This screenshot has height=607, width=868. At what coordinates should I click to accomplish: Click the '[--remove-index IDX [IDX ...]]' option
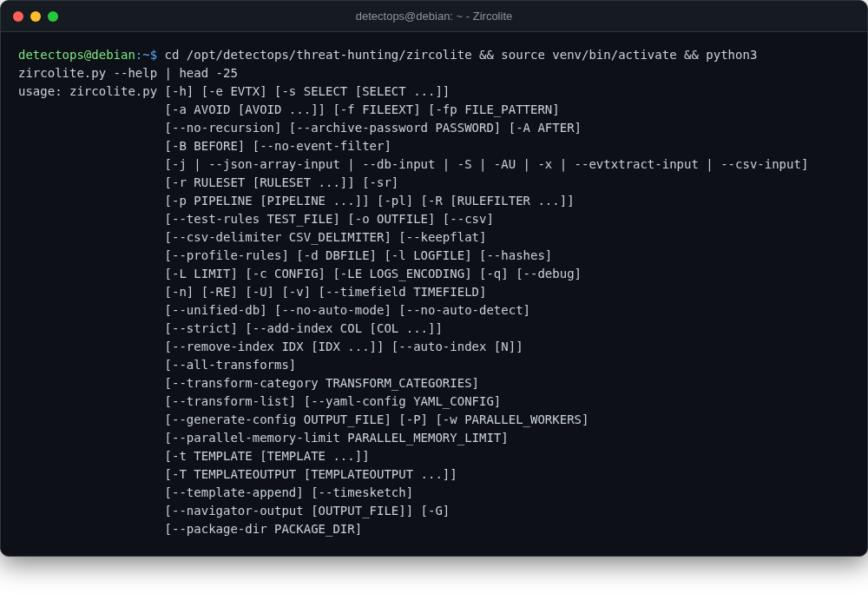pos(274,347)
